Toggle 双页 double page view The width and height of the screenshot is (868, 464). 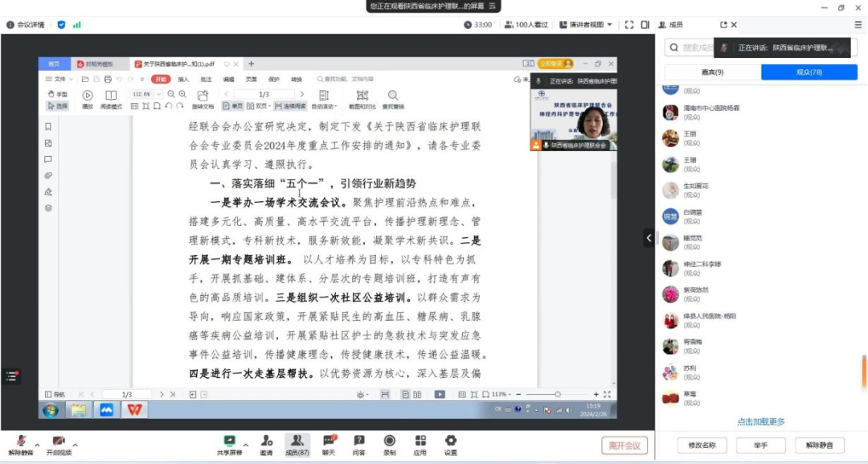coord(258,106)
